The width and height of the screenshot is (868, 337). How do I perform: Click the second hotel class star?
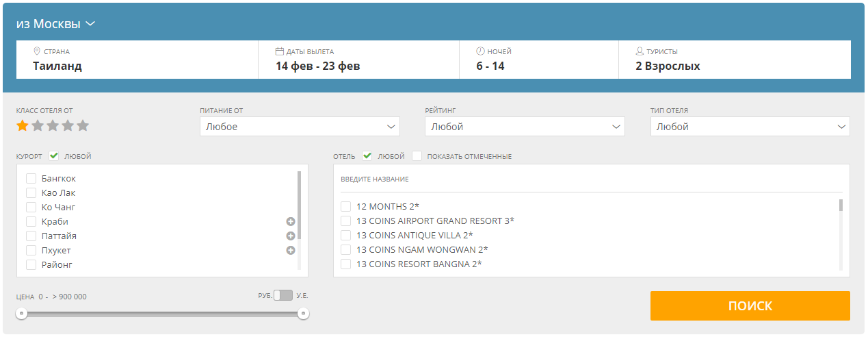(38, 126)
